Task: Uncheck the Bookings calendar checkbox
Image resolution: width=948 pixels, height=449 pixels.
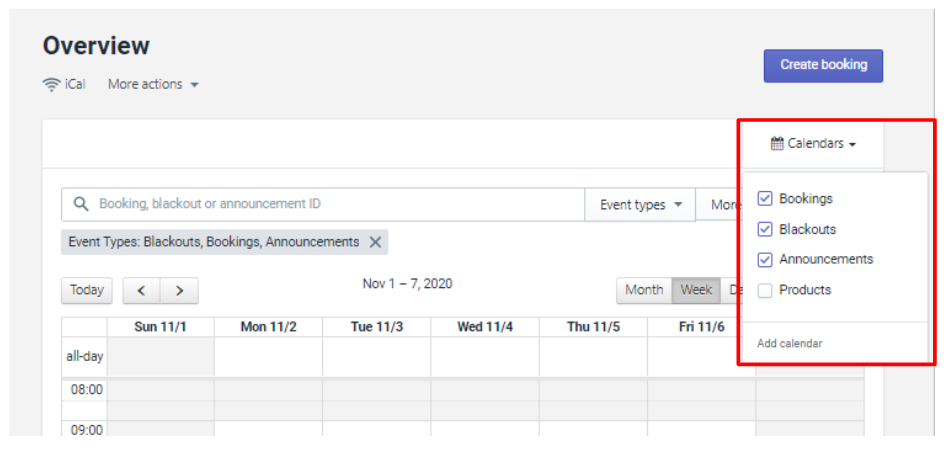Action: (765, 199)
